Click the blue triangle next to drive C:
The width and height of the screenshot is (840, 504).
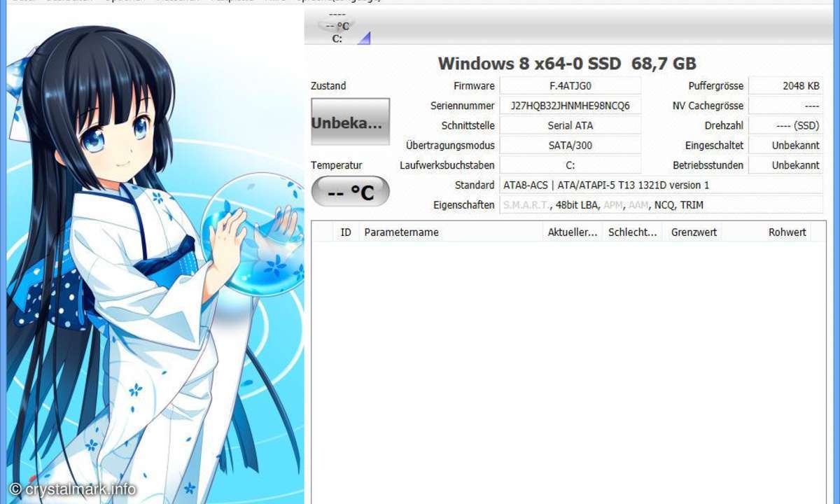(x=363, y=38)
